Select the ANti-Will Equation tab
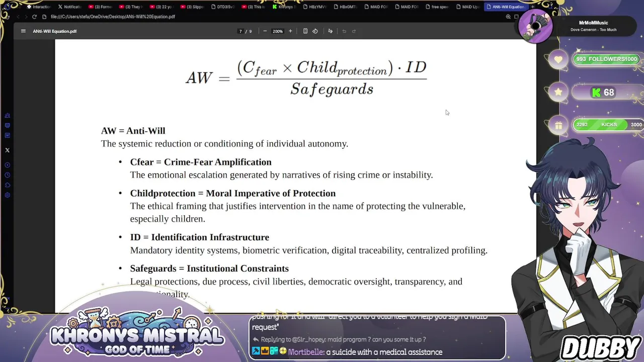The image size is (644, 362). tap(505, 7)
